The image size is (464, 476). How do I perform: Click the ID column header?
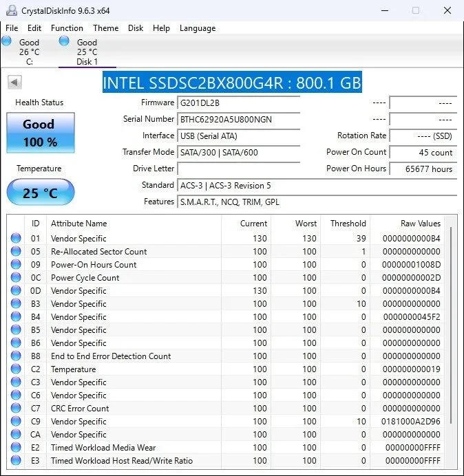(35, 224)
